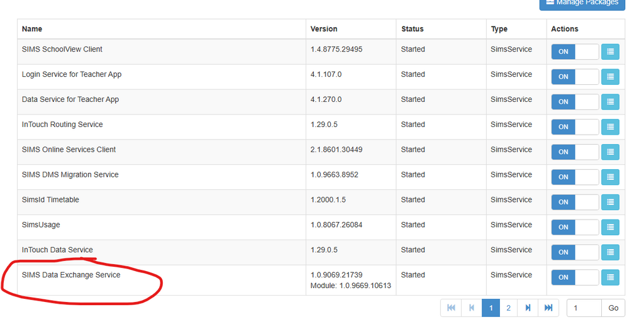The image size is (644, 334).
Task: Click version 4.1.107.0
Action: point(326,74)
